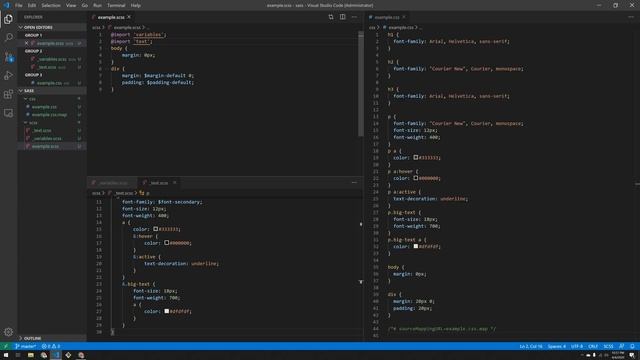The width and height of the screenshot is (640, 360).
Task: Open More Actions for example.scss editor group
Action: pos(354,17)
